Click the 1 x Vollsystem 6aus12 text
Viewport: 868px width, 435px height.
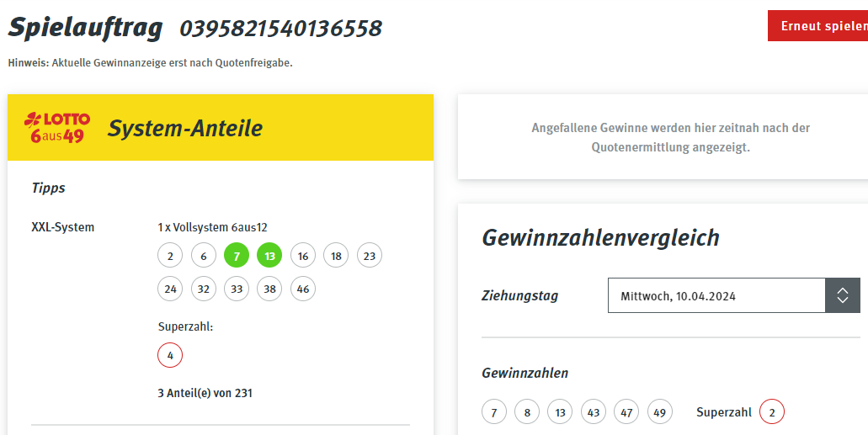tap(212, 227)
